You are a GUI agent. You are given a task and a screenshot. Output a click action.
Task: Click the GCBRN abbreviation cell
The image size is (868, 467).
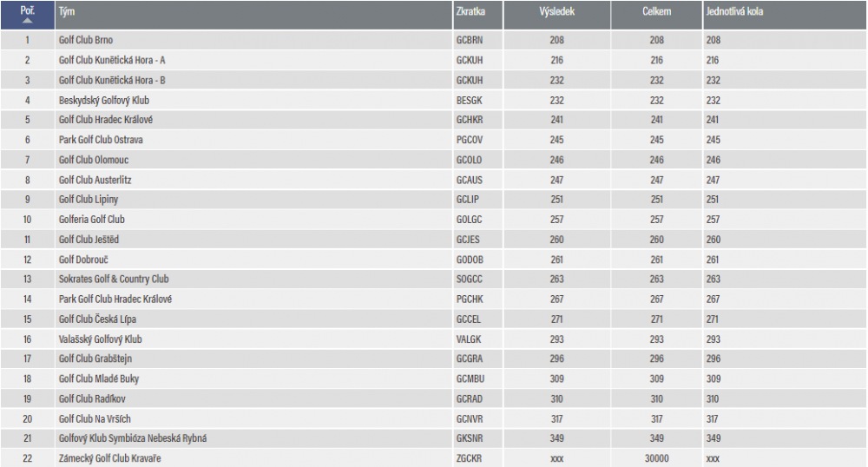click(470, 40)
